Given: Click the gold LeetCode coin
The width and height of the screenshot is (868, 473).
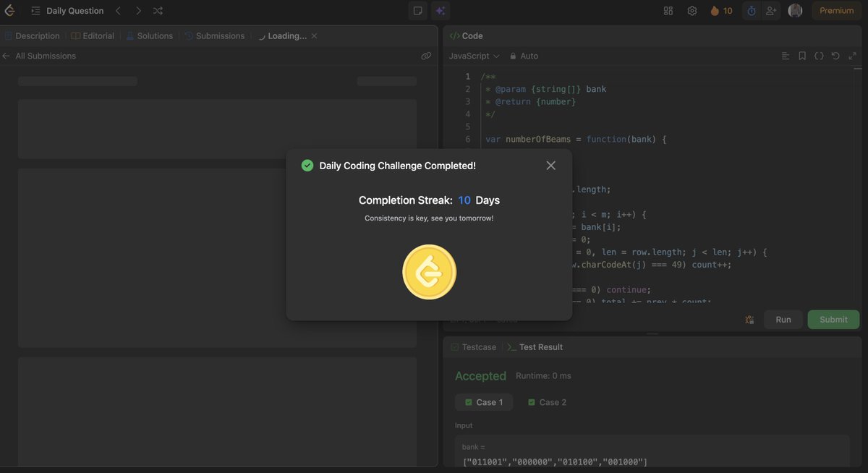Looking at the screenshot, I should [x=430, y=272].
